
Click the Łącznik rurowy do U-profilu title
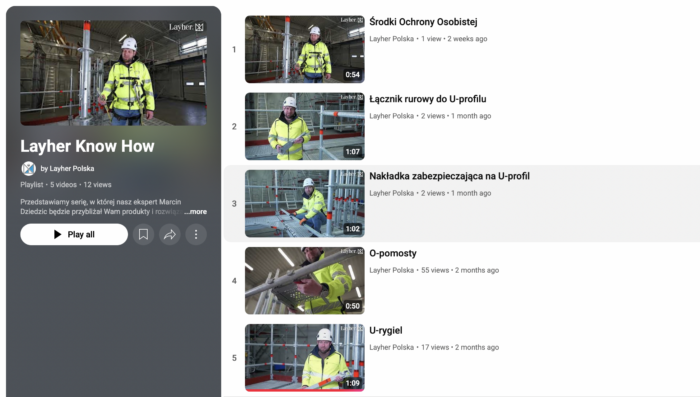coord(428,99)
